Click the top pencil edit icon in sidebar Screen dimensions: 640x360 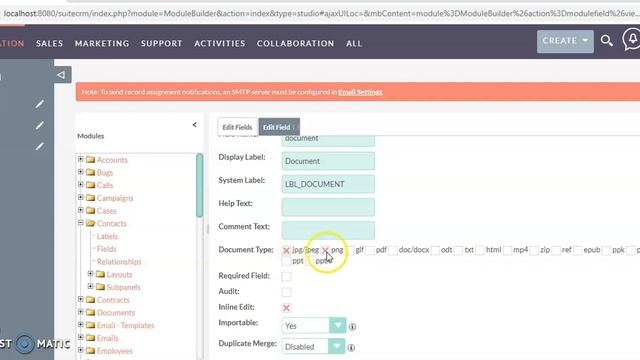point(39,104)
